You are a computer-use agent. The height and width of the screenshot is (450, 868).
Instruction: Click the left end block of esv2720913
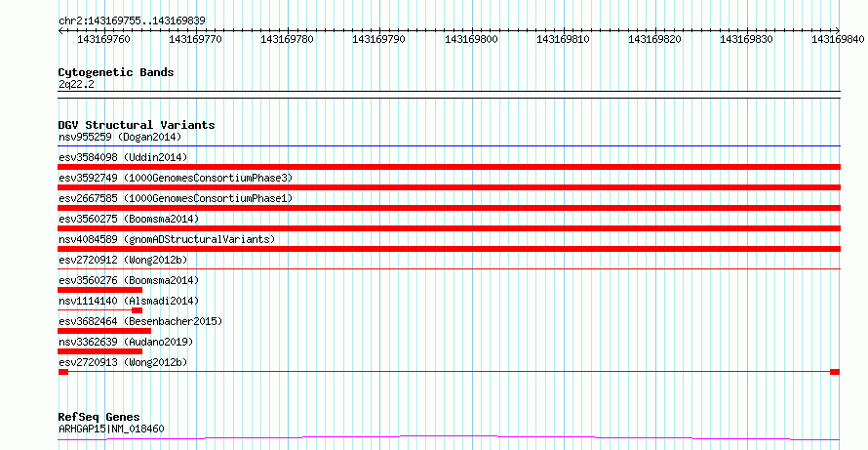(x=63, y=372)
